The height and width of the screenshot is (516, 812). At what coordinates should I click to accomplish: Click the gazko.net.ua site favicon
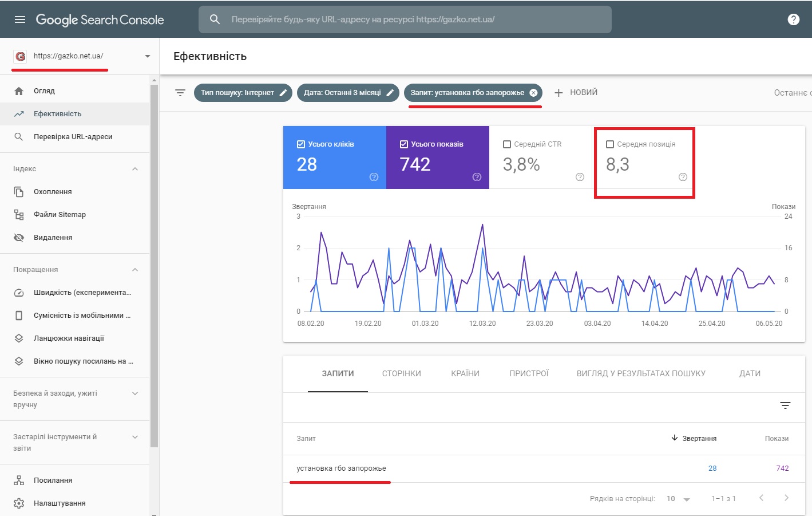click(21, 56)
